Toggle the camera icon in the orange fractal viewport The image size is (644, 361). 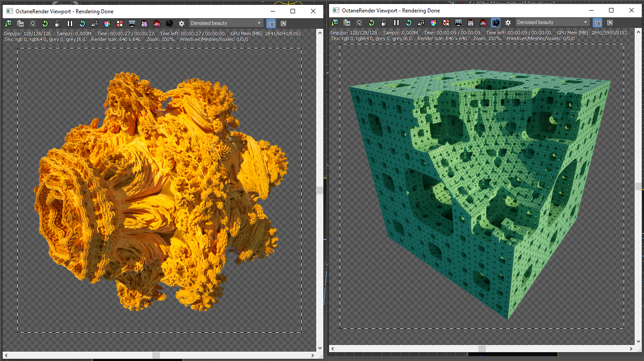pyautogui.click(x=169, y=23)
